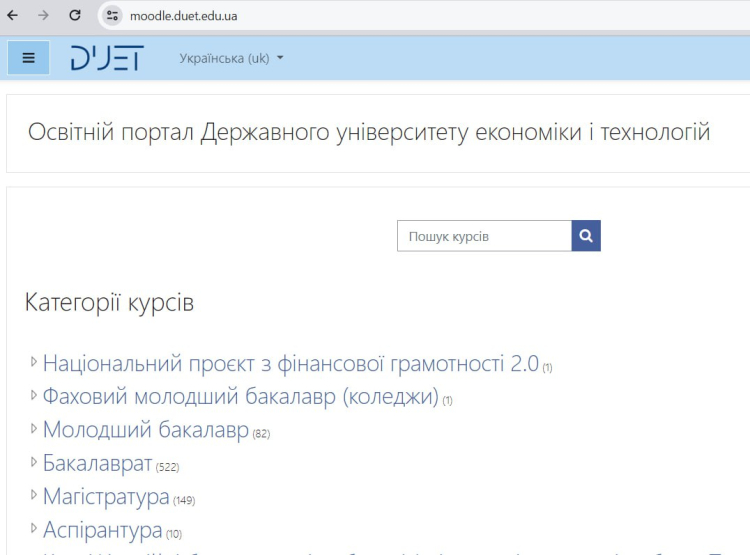Open site information icon in address bar
Image resolution: width=750 pixels, height=555 pixels.
[x=113, y=15]
